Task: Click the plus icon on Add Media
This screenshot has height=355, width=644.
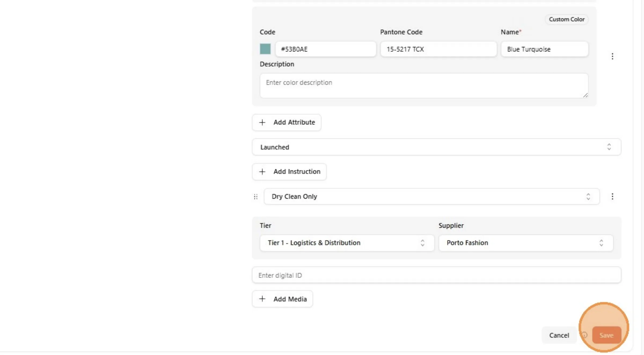Action: pos(262,299)
